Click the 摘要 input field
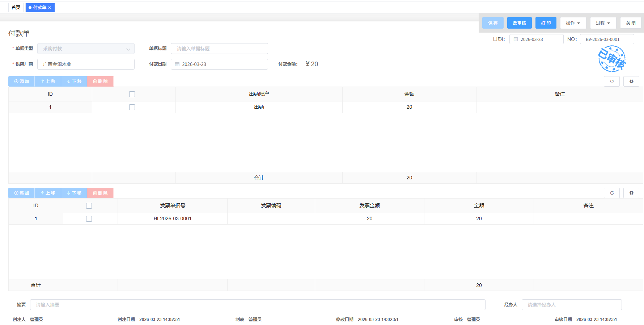This screenshot has width=644, height=325. tap(258, 305)
